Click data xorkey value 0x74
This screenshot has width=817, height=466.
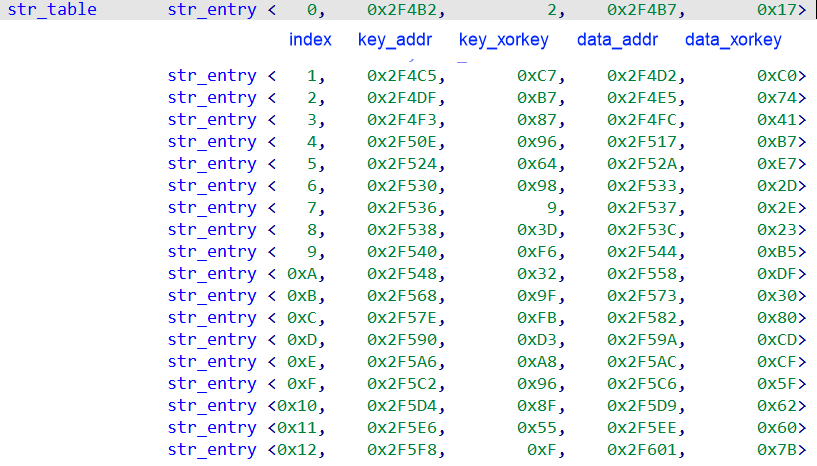776,97
